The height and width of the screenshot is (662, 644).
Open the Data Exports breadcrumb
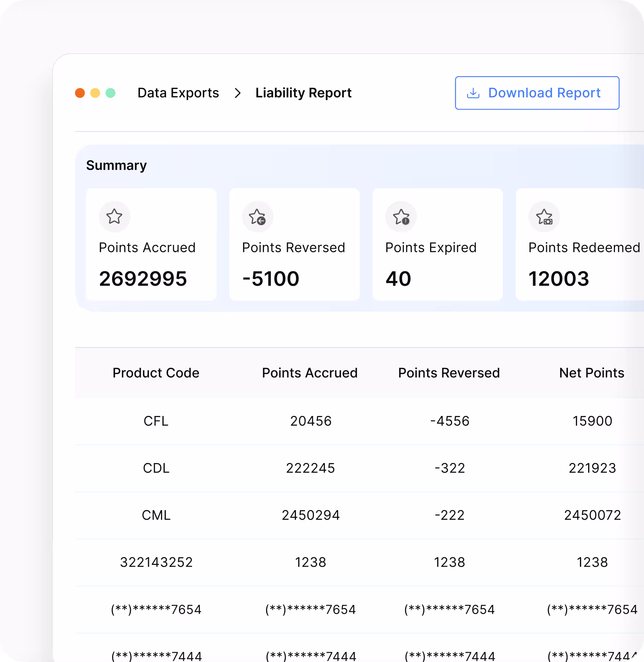[178, 93]
